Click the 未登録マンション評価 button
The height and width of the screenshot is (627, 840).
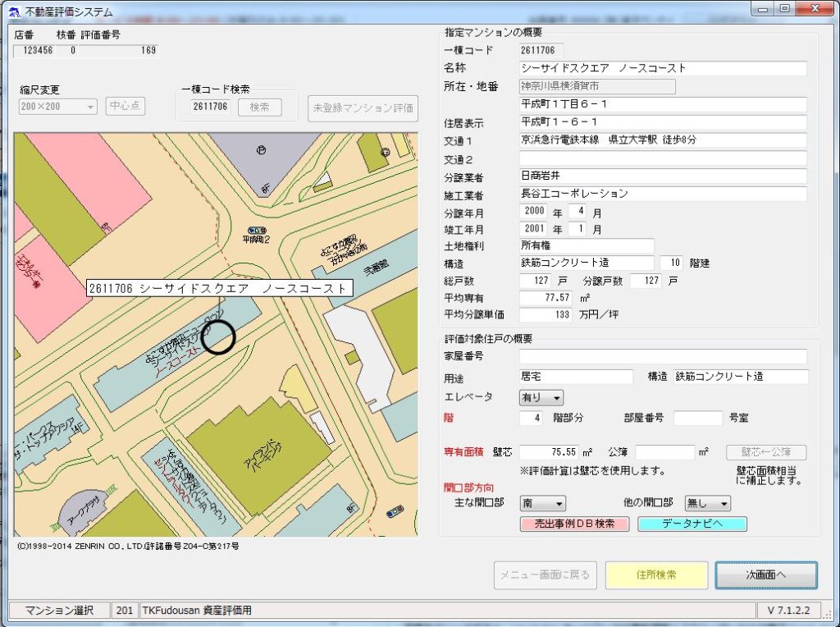(363, 108)
